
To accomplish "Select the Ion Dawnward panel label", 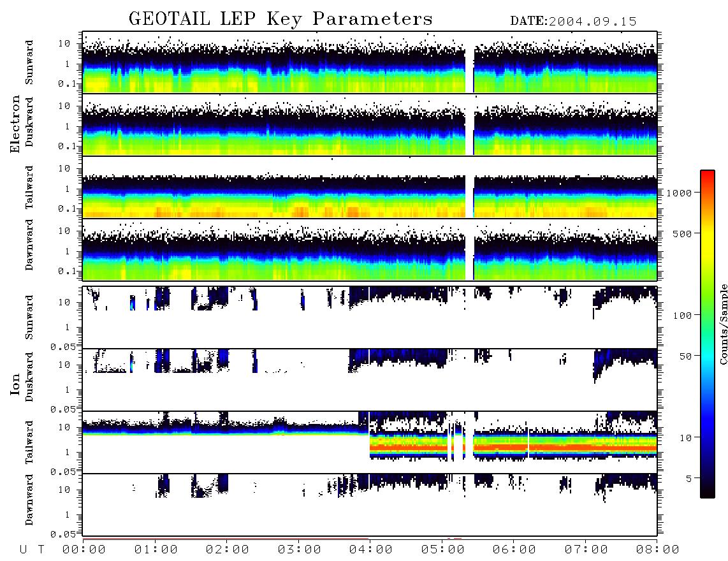I will point(29,500).
